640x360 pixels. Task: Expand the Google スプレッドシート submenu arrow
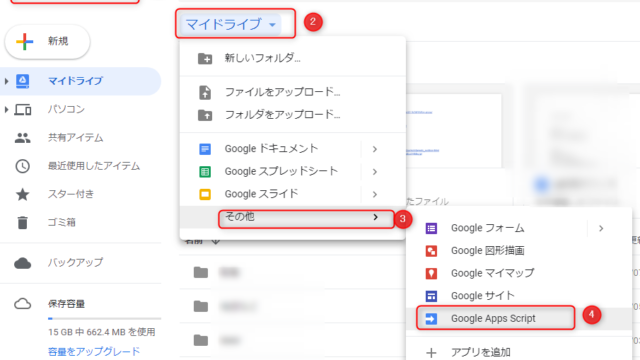[x=375, y=172]
